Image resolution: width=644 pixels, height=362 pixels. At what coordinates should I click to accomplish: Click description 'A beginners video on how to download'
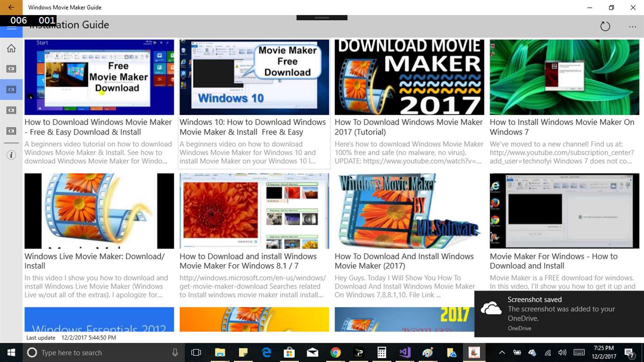point(248,152)
